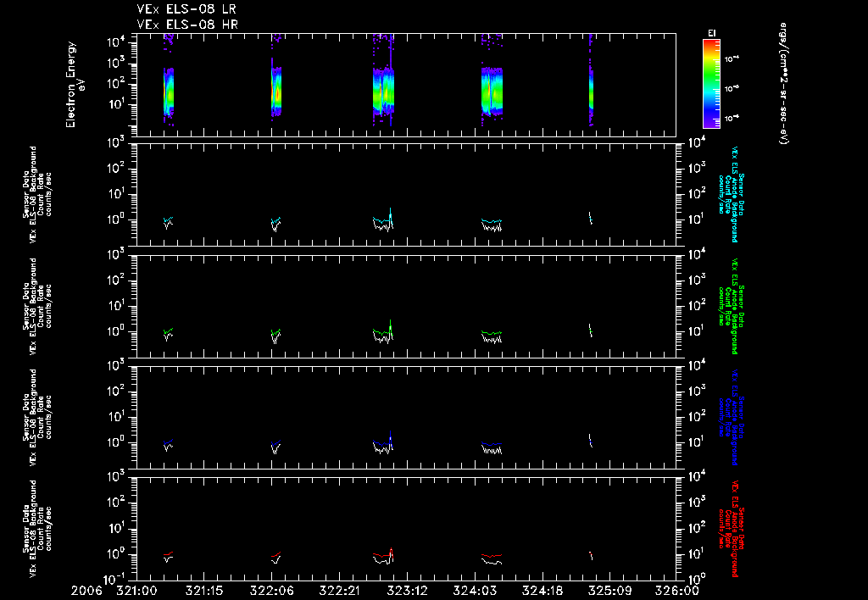Click the 'VEx ELS-08 HR' title text

click(187, 25)
